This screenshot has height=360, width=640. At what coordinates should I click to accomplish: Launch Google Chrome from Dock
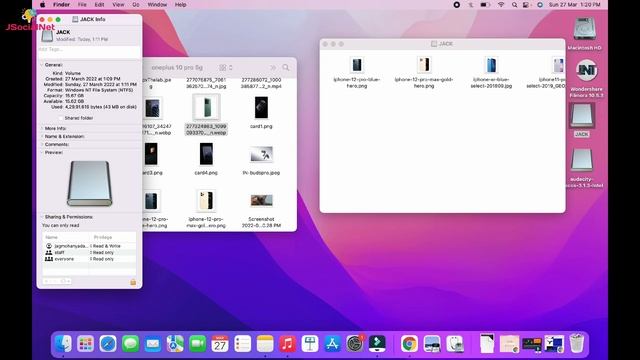(409, 343)
